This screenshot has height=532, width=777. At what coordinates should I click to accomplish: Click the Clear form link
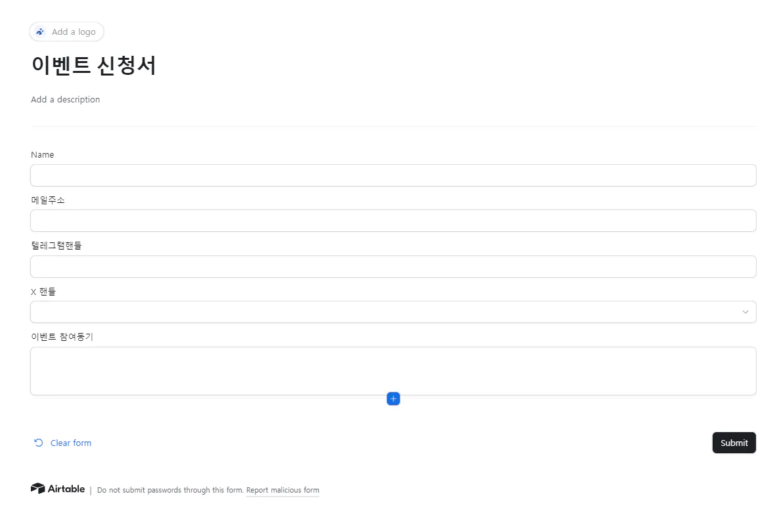[70, 443]
